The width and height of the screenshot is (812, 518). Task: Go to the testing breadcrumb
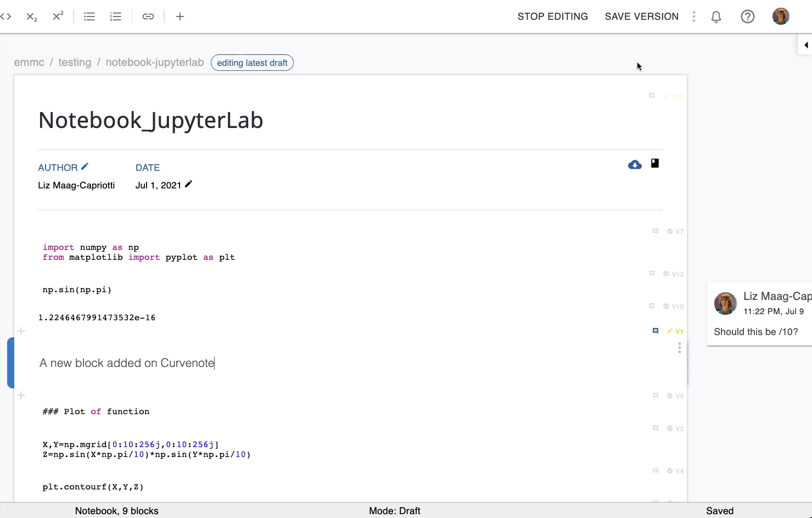pyautogui.click(x=75, y=63)
